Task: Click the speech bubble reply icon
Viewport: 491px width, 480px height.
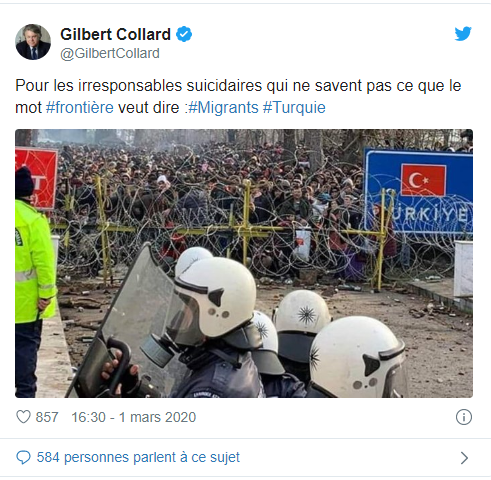Action: (x=23, y=458)
